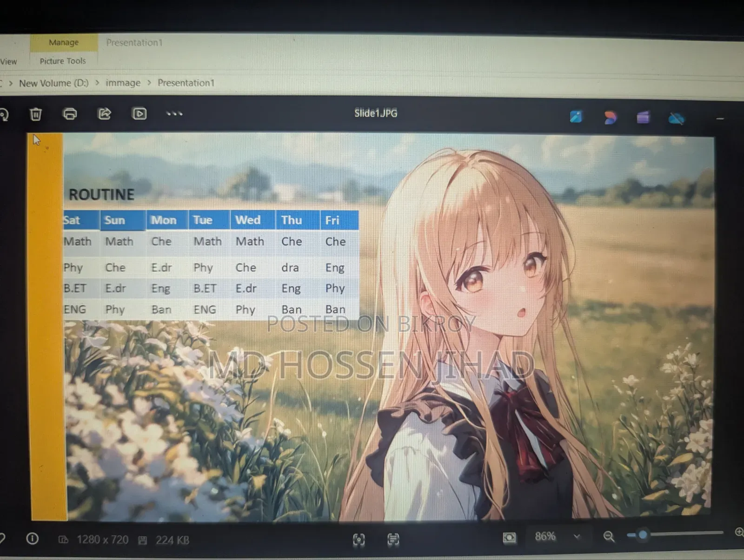Expand chevron before New Volume (D:)
The height and width of the screenshot is (560, 744).
(11, 84)
